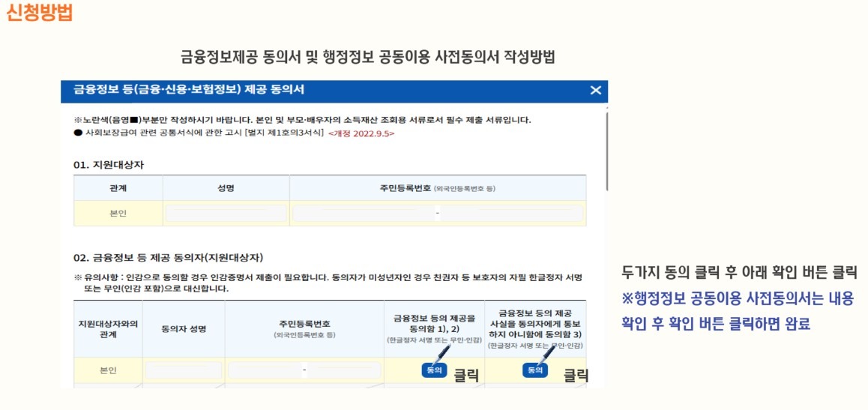This screenshot has height=410, width=868.
Task: Focus the 성명 input in the 지원대상자 table
Action: [226, 214]
